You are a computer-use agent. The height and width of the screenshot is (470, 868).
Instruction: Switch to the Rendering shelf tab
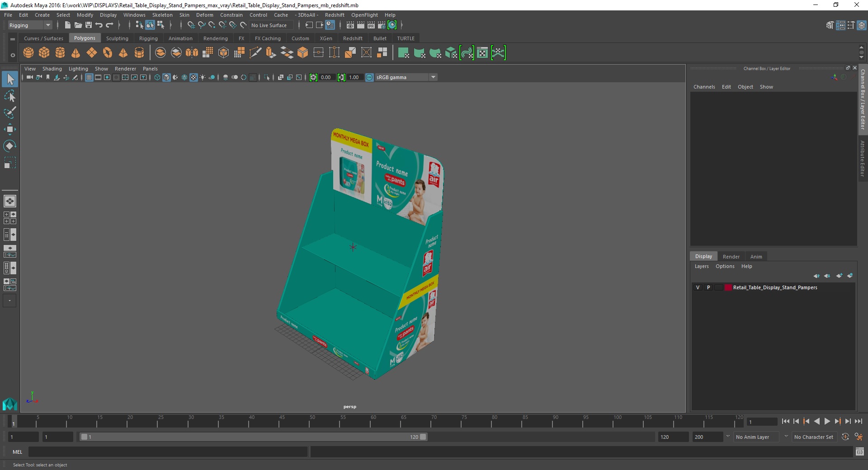pyautogui.click(x=216, y=38)
